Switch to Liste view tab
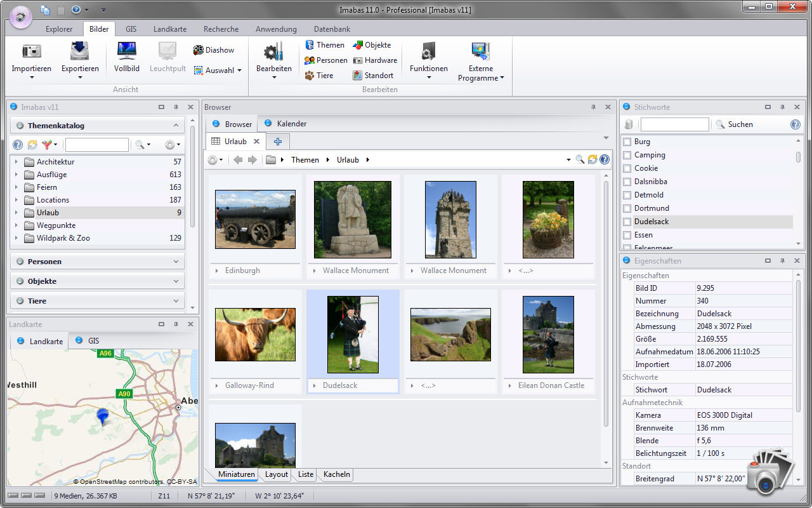This screenshot has width=812, height=508. point(306,474)
